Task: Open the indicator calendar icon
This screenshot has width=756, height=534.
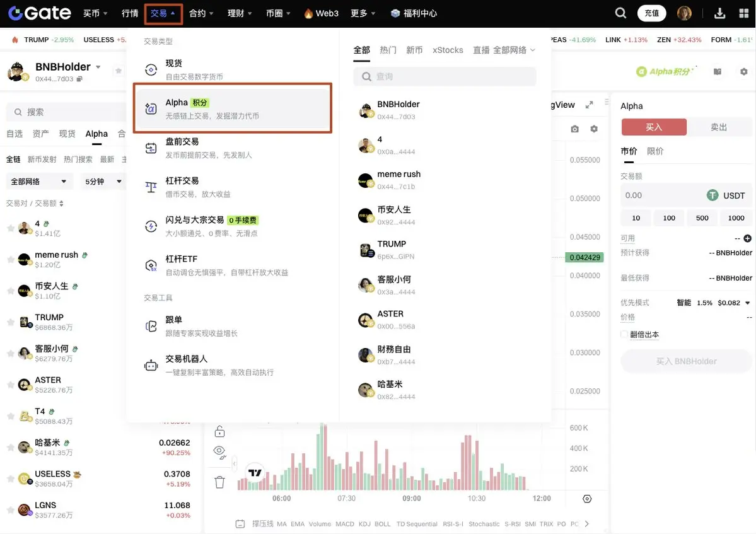Action: click(x=240, y=524)
